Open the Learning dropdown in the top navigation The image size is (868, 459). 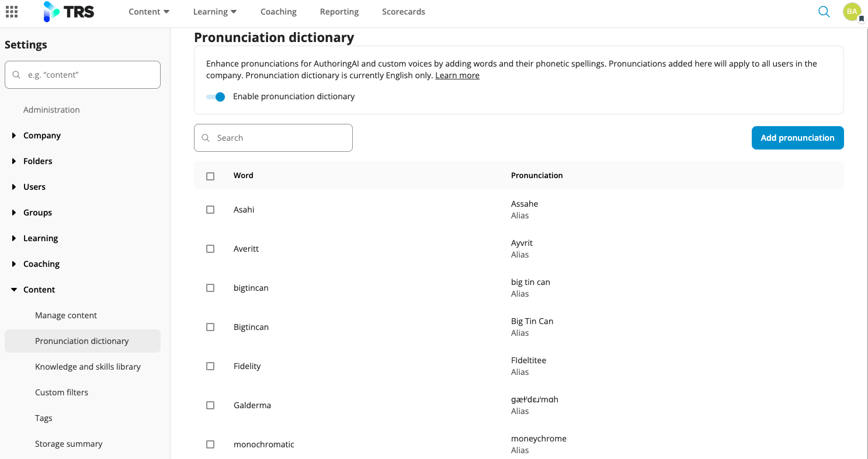[x=214, y=12]
